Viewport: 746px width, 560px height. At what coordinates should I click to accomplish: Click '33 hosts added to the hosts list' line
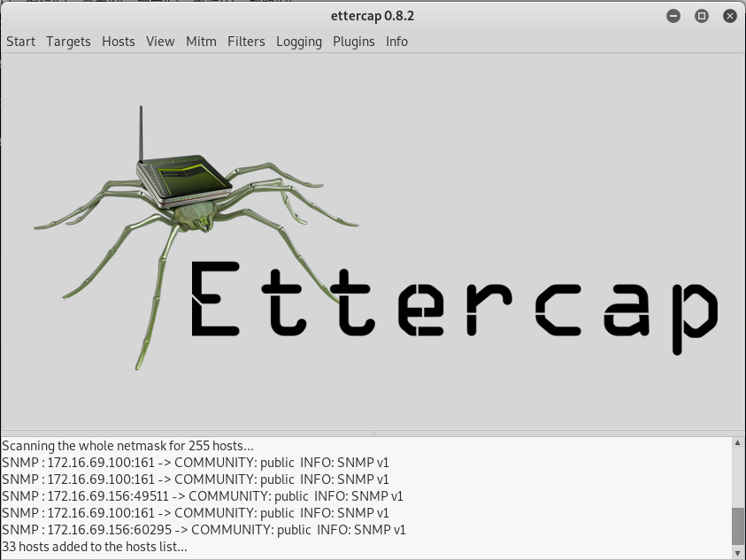click(x=94, y=547)
